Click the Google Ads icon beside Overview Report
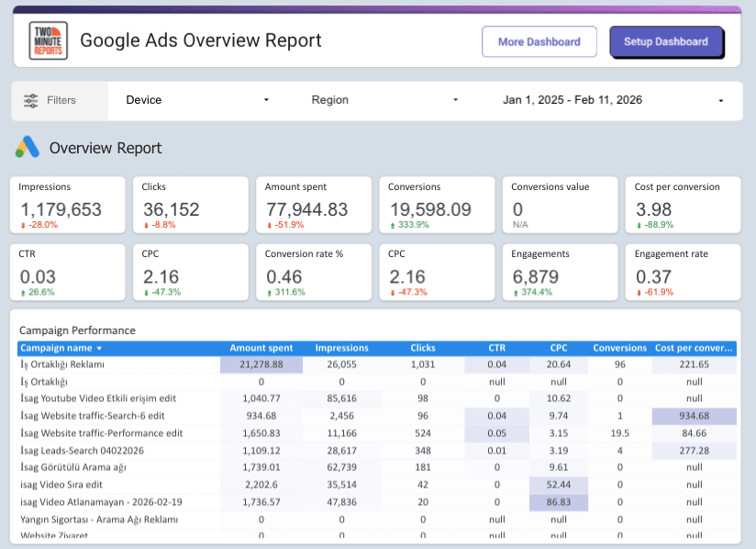 pyautogui.click(x=28, y=147)
